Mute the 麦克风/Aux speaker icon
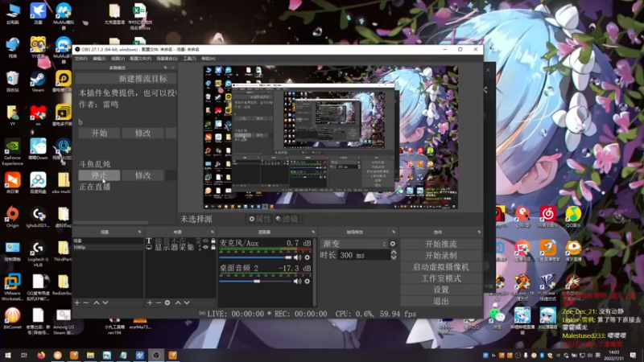Image resolution: width=644 pixels, height=362 pixels. click(297, 257)
